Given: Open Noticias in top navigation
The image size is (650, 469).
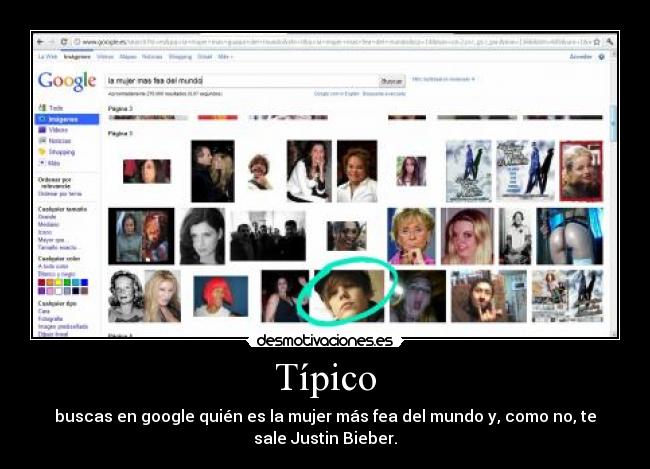Looking at the screenshot, I should (152, 57).
